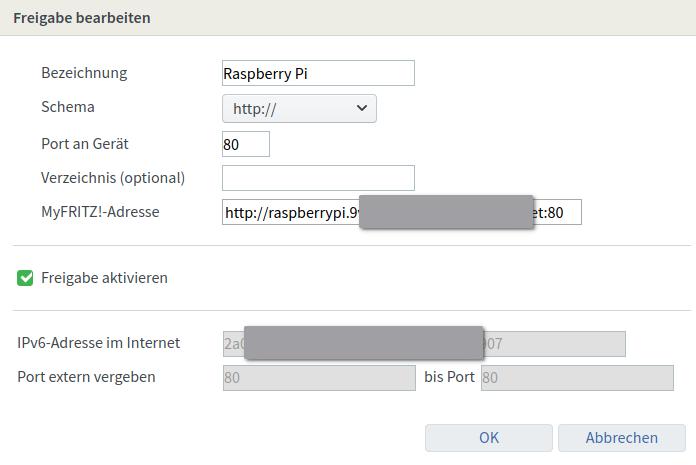Click the Bezeichnung text field
This screenshot has width=696, height=465.
point(318,73)
